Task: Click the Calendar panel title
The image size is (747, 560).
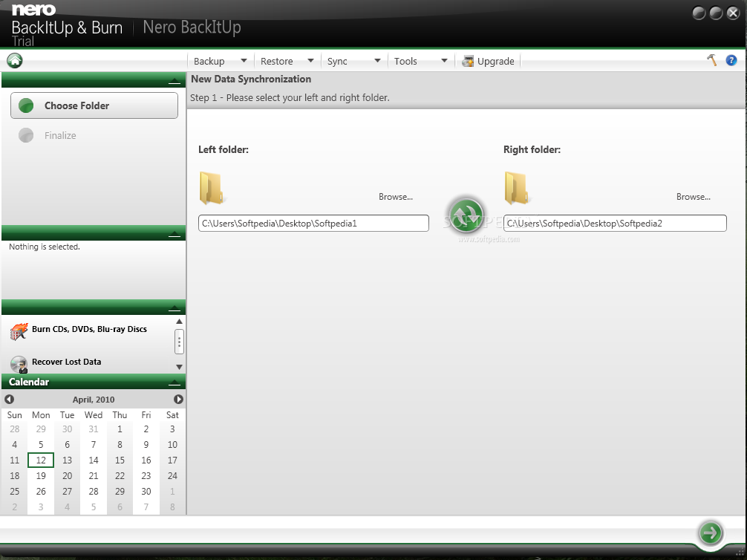Action: (x=29, y=382)
